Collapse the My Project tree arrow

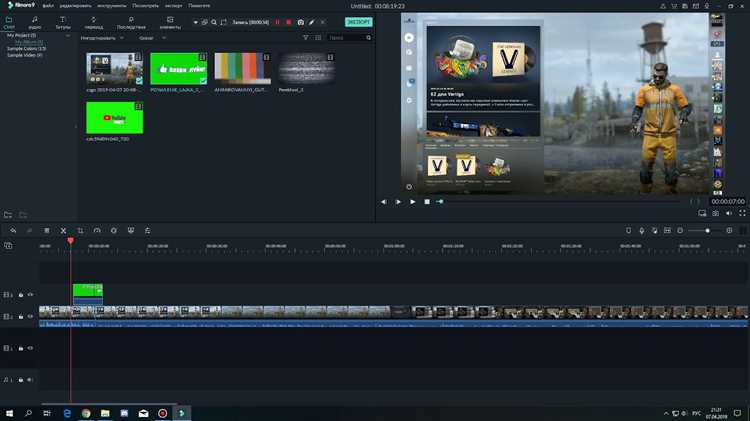[x=67, y=35]
